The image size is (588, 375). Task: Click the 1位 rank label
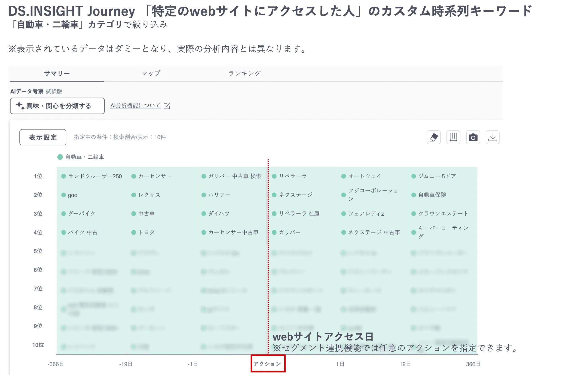pyautogui.click(x=38, y=176)
